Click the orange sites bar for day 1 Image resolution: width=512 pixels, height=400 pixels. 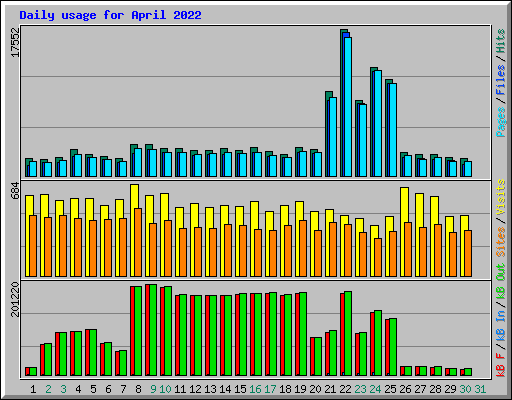[x=33, y=246]
